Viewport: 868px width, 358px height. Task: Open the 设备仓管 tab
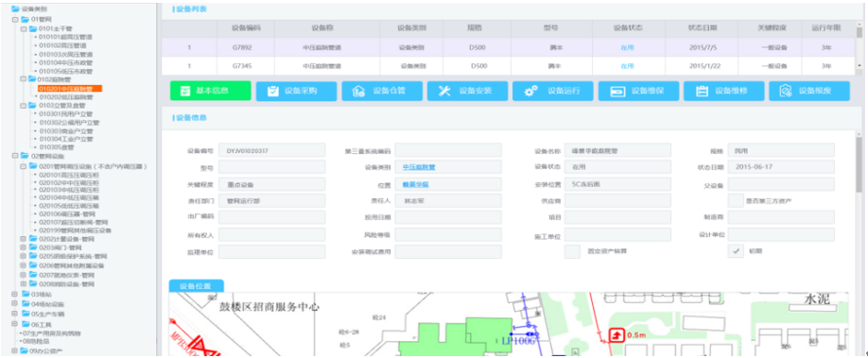pyautogui.click(x=382, y=92)
